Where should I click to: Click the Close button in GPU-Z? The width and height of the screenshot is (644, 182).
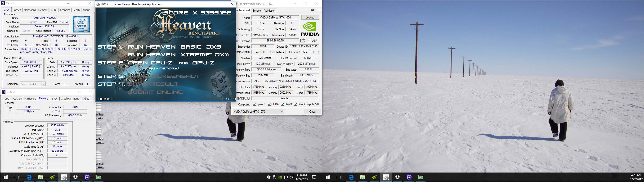pos(312,111)
